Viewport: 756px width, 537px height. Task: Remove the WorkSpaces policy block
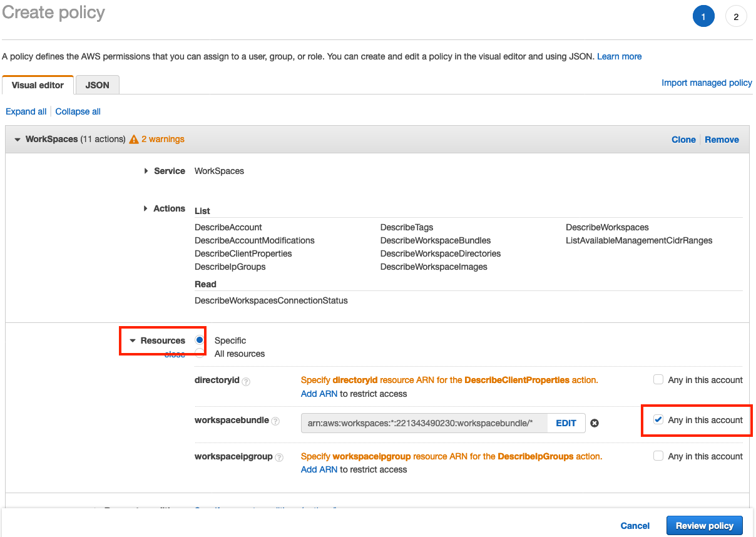click(722, 140)
